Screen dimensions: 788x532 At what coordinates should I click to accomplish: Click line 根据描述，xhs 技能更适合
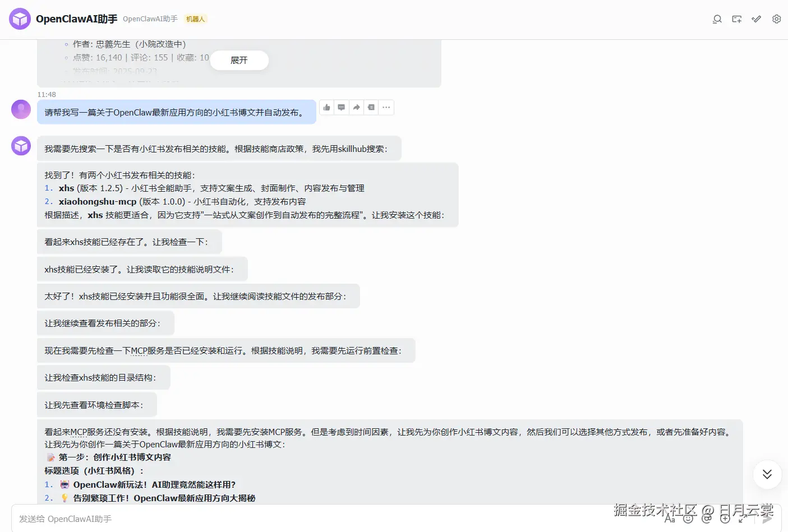pos(245,215)
